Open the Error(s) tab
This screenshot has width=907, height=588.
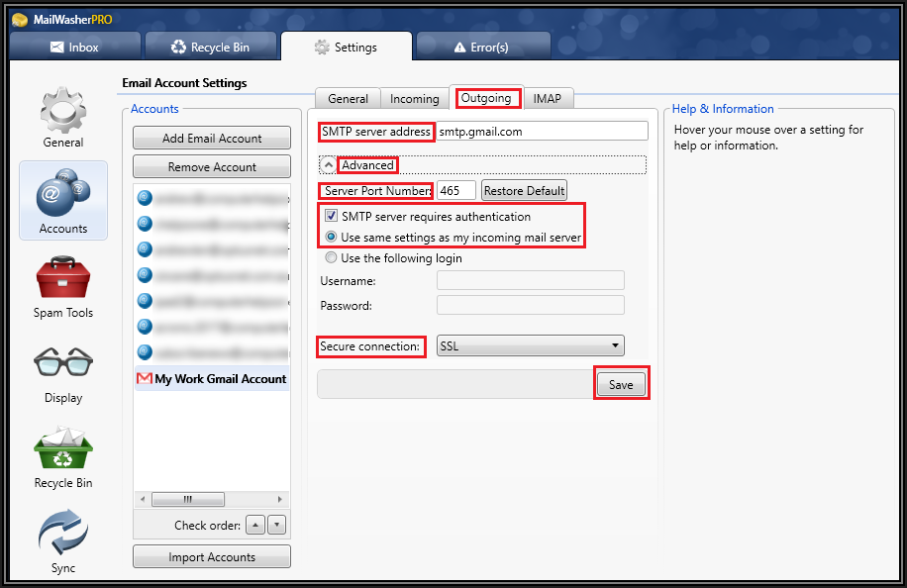click(x=482, y=47)
